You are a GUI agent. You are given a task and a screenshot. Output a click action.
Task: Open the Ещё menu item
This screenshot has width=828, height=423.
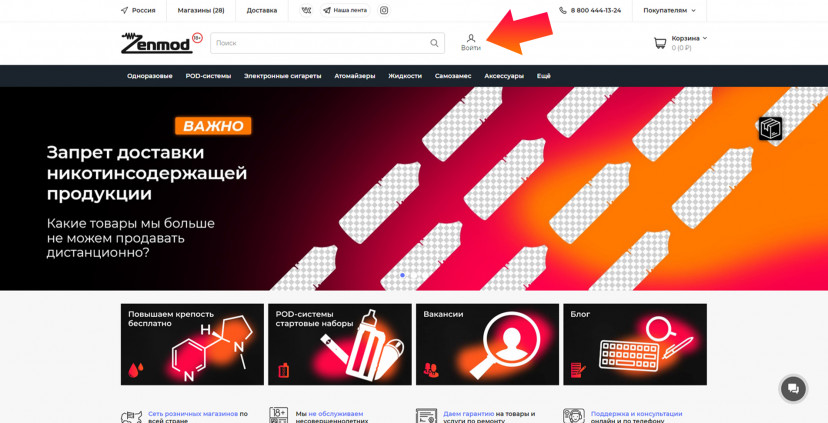coord(543,76)
